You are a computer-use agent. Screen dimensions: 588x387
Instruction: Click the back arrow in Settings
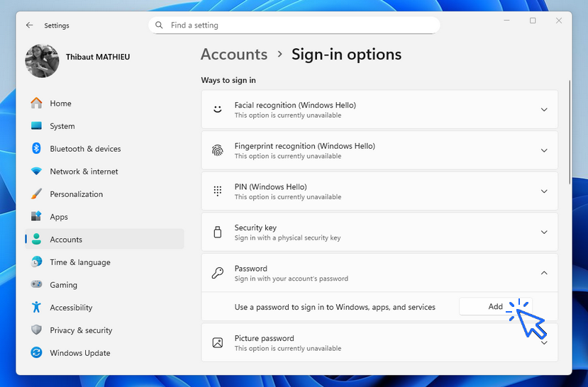29,25
